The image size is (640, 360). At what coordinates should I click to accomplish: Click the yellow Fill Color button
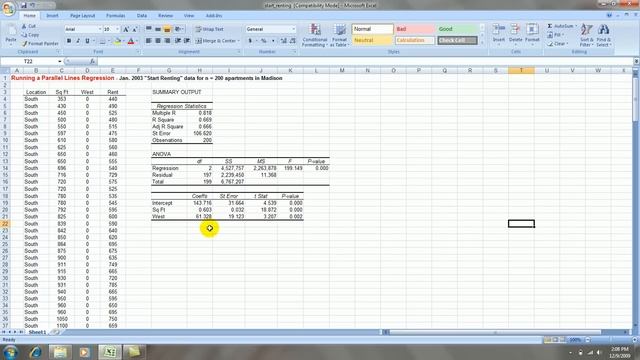[117, 41]
